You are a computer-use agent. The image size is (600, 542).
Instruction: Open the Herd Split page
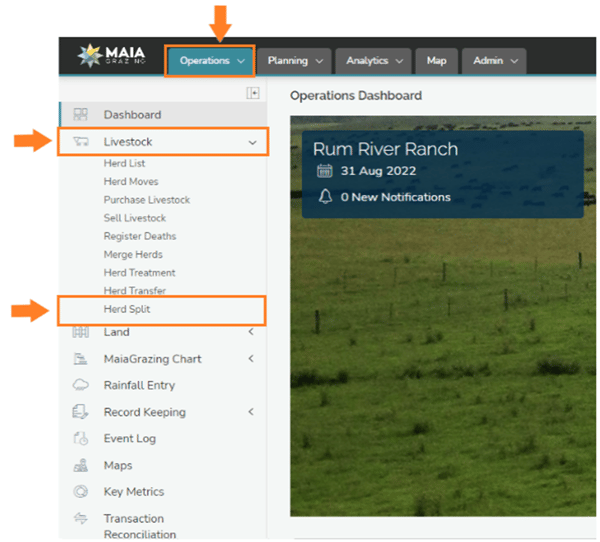coord(127,309)
